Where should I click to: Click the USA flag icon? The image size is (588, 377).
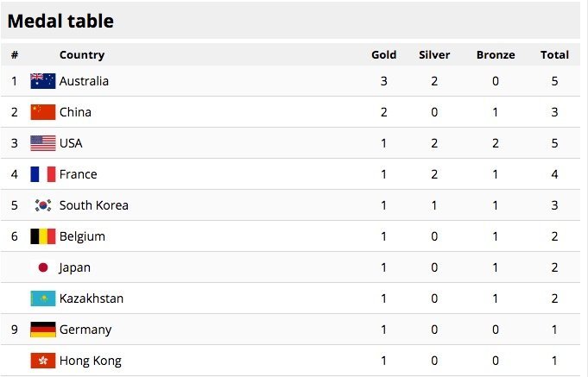tap(43, 143)
